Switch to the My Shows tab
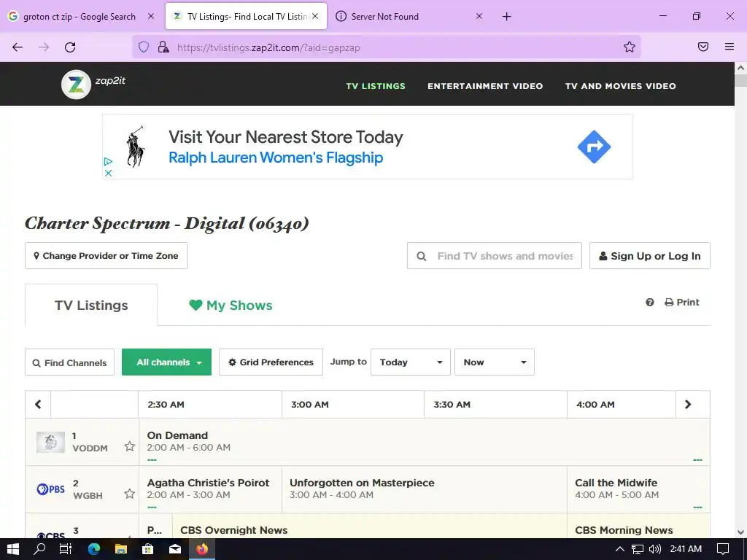This screenshot has height=560, width=747. coord(231,306)
